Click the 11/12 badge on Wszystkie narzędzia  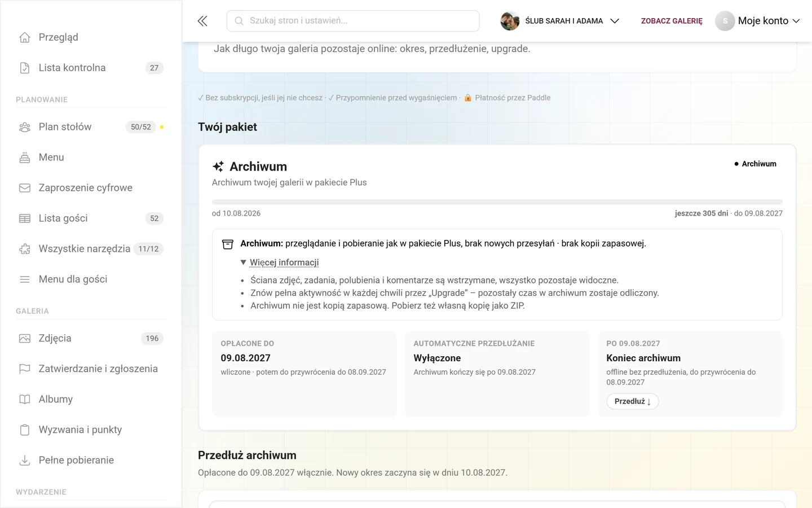(x=148, y=249)
